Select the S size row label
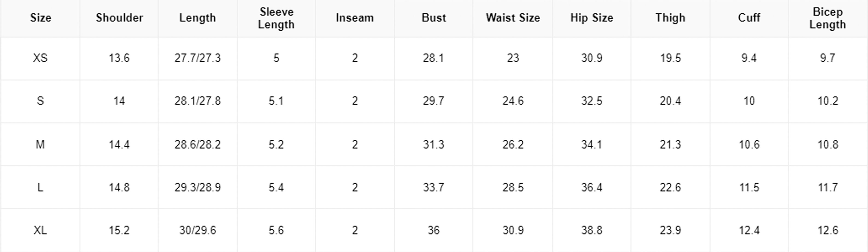This screenshot has width=868, height=252. (x=41, y=101)
